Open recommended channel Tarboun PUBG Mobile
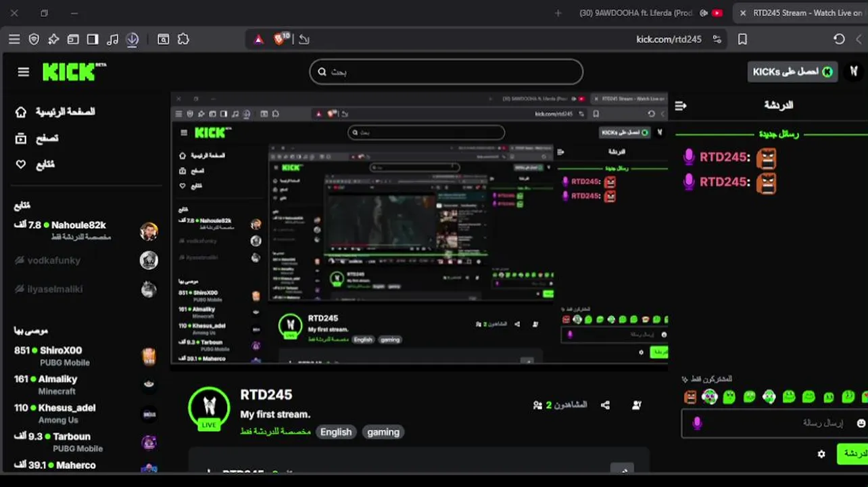 (x=86, y=442)
